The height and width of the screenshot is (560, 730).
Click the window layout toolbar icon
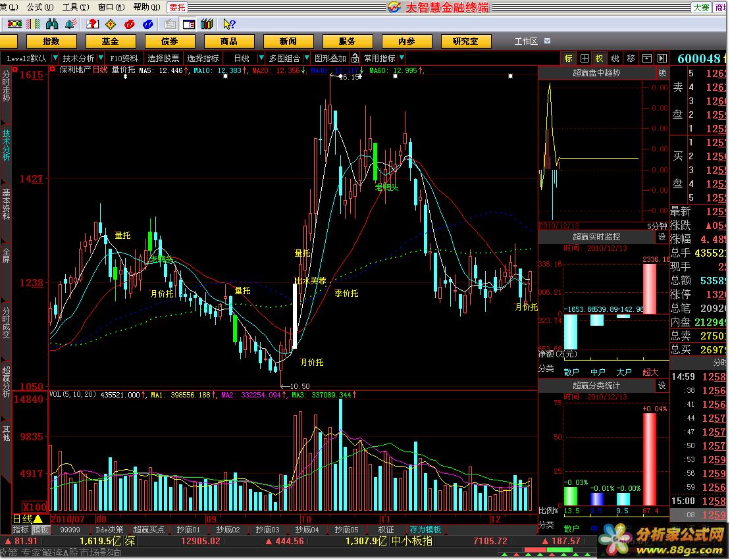188,24
